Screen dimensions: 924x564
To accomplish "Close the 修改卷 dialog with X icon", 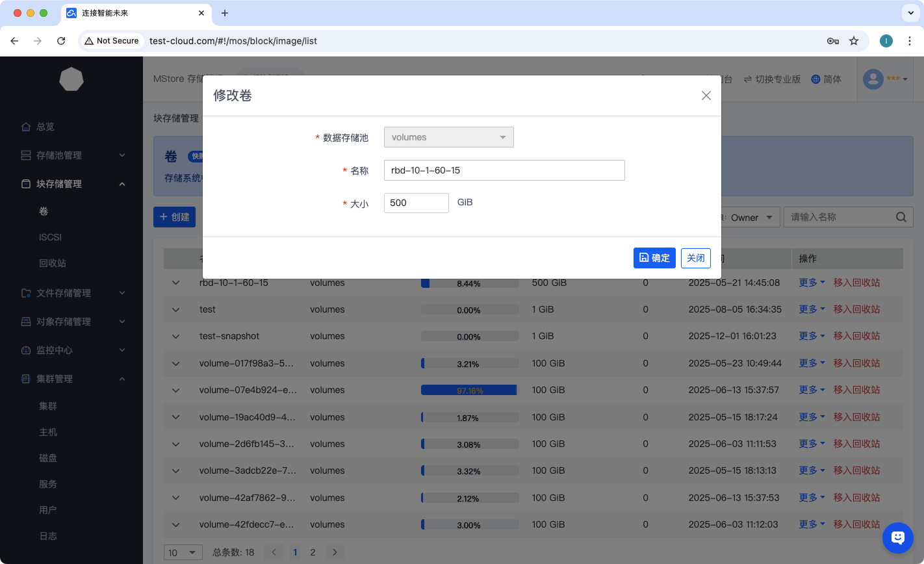I will click(706, 96).
